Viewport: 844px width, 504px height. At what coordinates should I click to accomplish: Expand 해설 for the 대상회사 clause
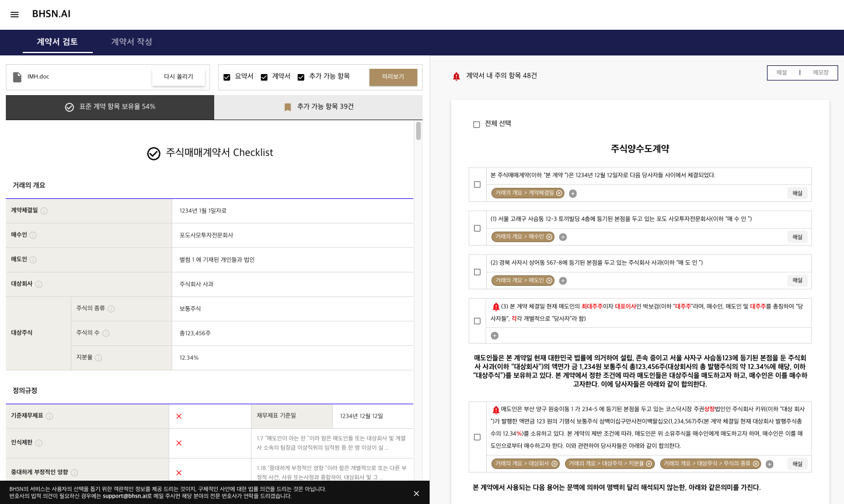click(x=797, y=464)
